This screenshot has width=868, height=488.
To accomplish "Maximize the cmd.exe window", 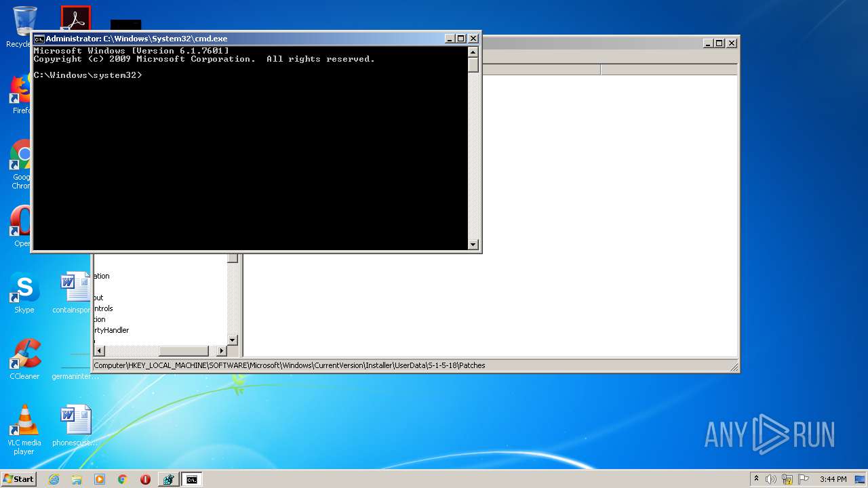I will coord(461,39).
